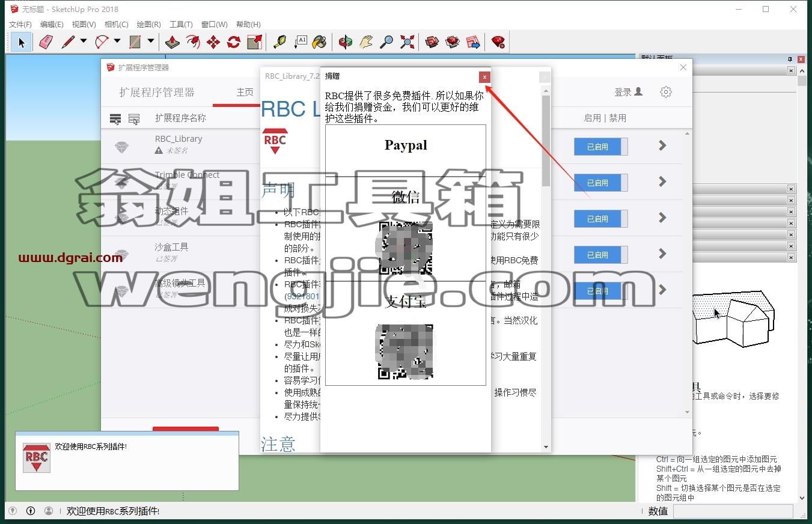Open the 文件(F) menu
812x524 pixels.
tap(20, 24)
